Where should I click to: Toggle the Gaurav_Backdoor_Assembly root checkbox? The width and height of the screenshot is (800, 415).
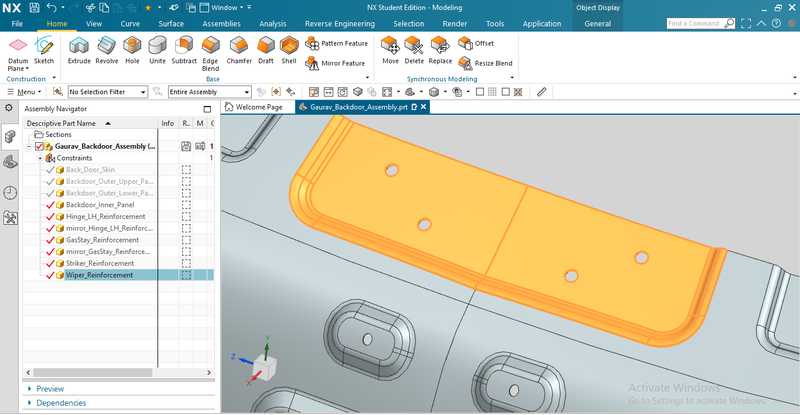click(x=39, y=146)
